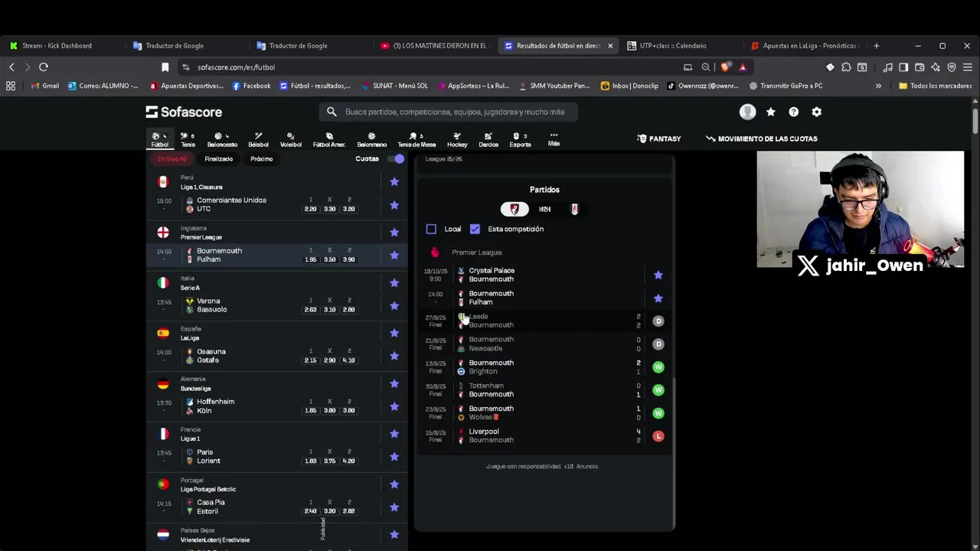980x551 pixels.
Task: Show more bookmarks chevron
Action: 878,86
